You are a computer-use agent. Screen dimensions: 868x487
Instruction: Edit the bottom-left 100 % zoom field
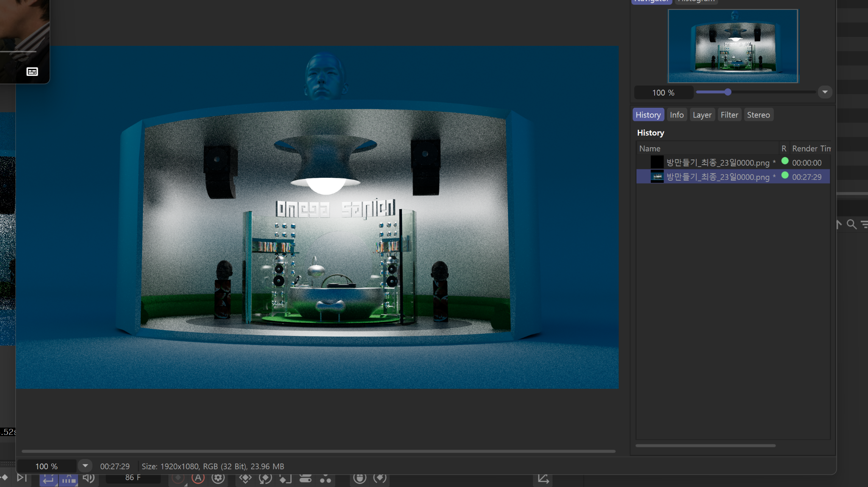pos(47,466)
